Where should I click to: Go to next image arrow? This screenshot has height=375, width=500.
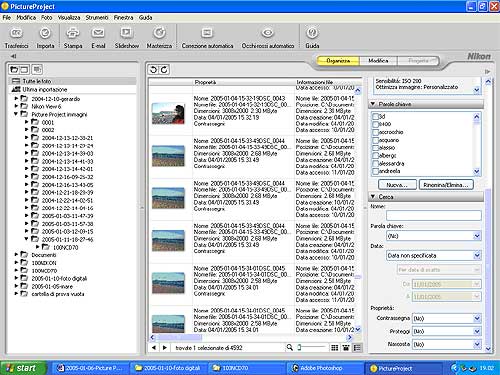click(165, 348)
